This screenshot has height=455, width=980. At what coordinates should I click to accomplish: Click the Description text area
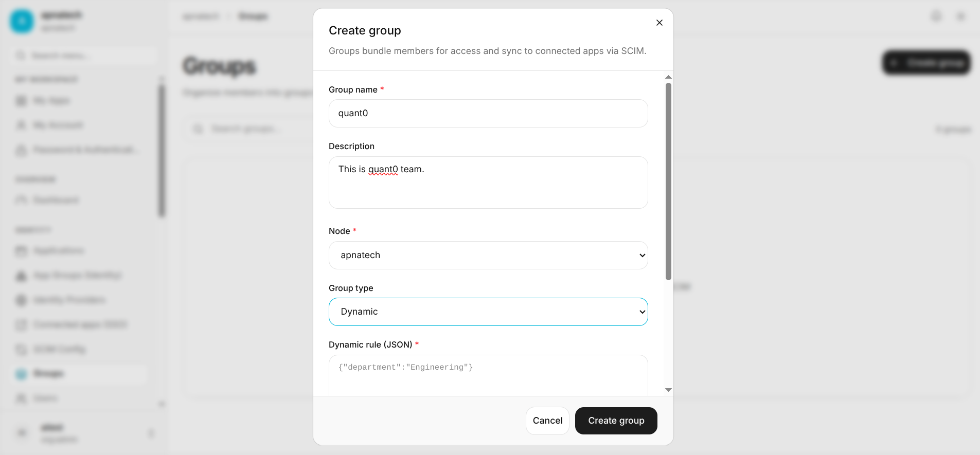click(x=488, y=183)
